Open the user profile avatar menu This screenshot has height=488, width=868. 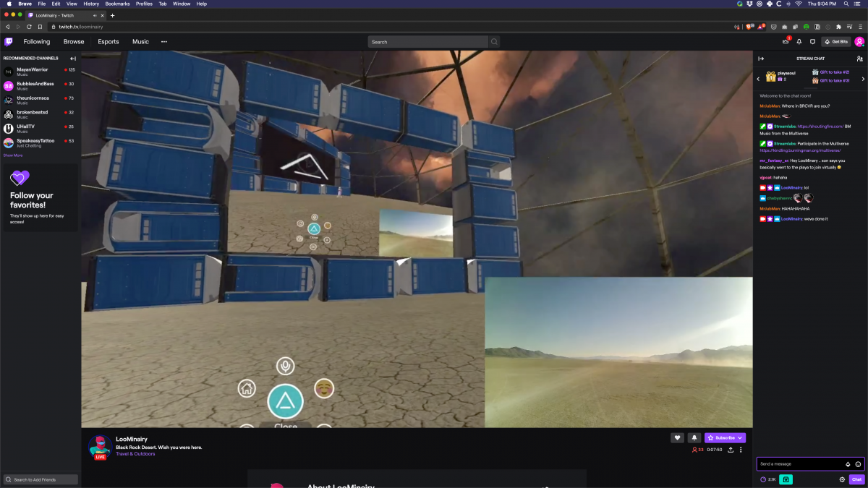point(859,42)
